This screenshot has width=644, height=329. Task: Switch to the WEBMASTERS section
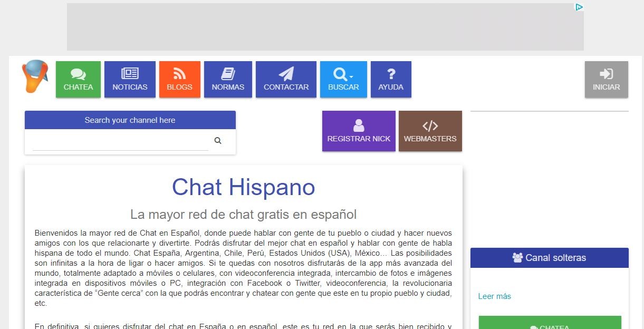[x=430, y=131]
